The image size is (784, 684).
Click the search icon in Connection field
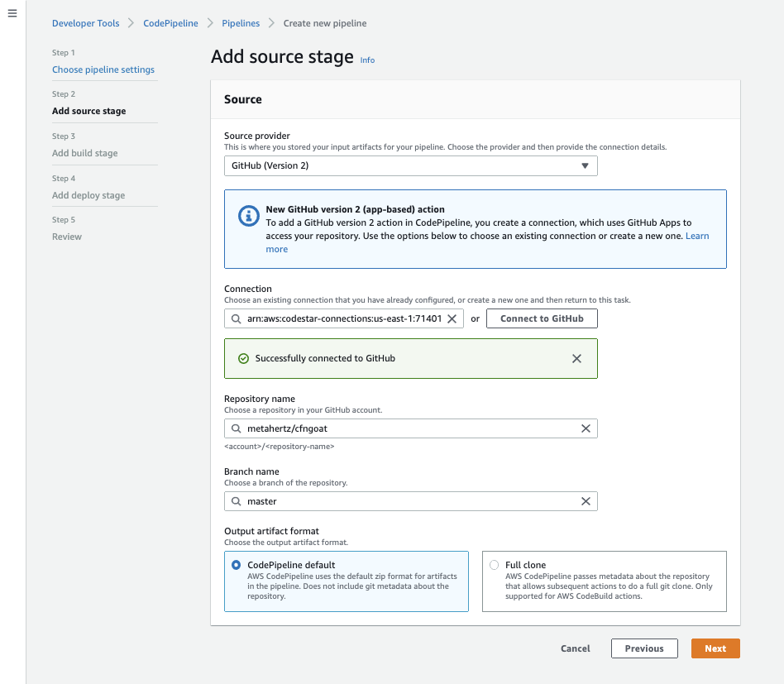pyautogui.click(x=236, y=318)
